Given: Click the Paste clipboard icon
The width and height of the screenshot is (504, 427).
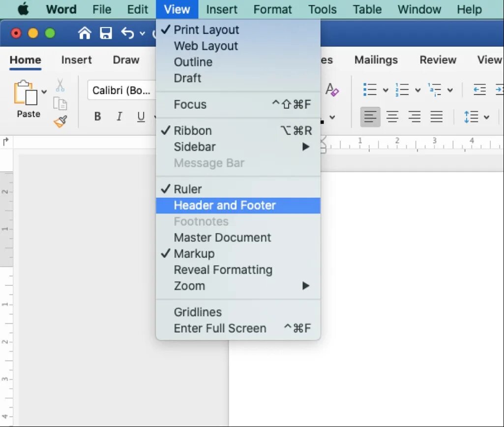Looking at the screenshot, I should (x=26, y=92).
